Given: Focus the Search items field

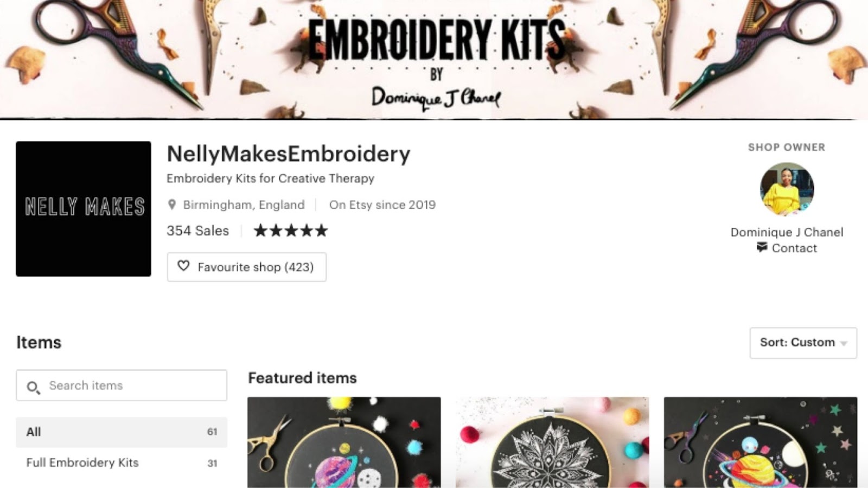Looking at the screenshot, I should pos(122,386).
